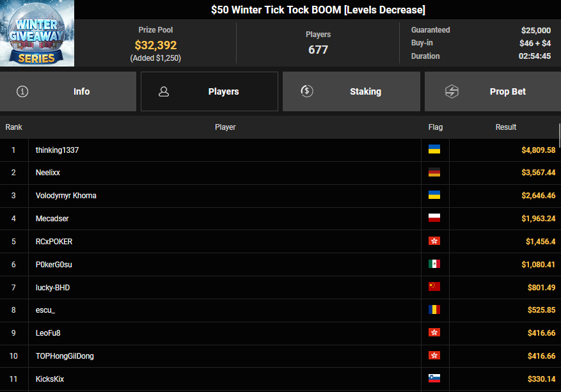Click the Staking dollar coin icon
The height and width of the screenshot is (392, 561).
point(307,91)
